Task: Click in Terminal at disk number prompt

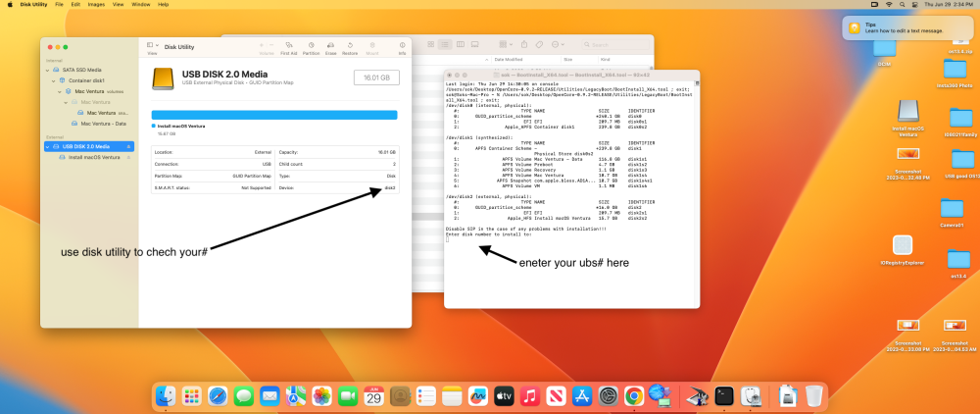Action: click(x=448, y=239)
